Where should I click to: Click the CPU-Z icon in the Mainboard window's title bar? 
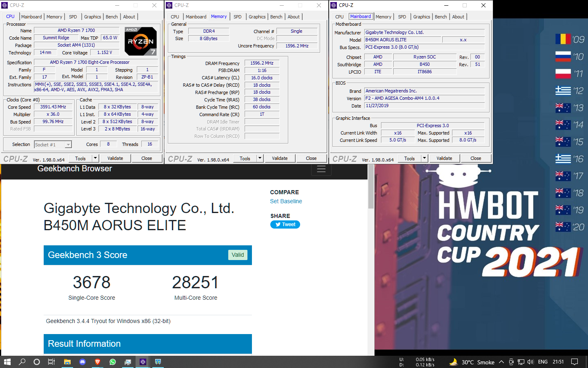tap(334, 5)
